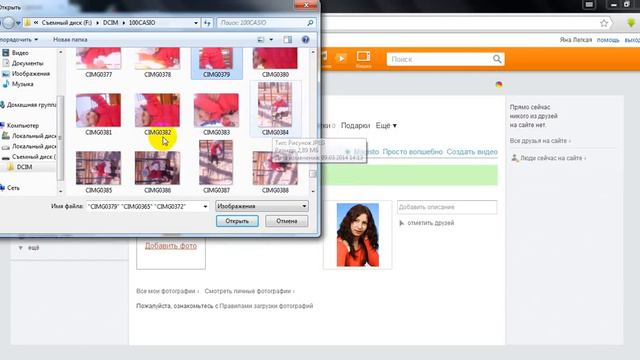Screen dimensions: 640x360
Task: Open the view mode dropdown arrow
Action: click(271, 40)
